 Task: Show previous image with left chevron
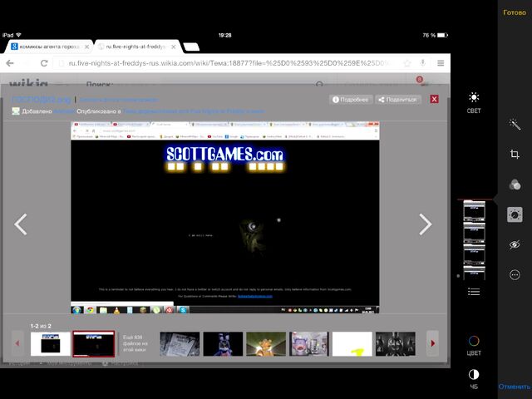pos(21,224)
